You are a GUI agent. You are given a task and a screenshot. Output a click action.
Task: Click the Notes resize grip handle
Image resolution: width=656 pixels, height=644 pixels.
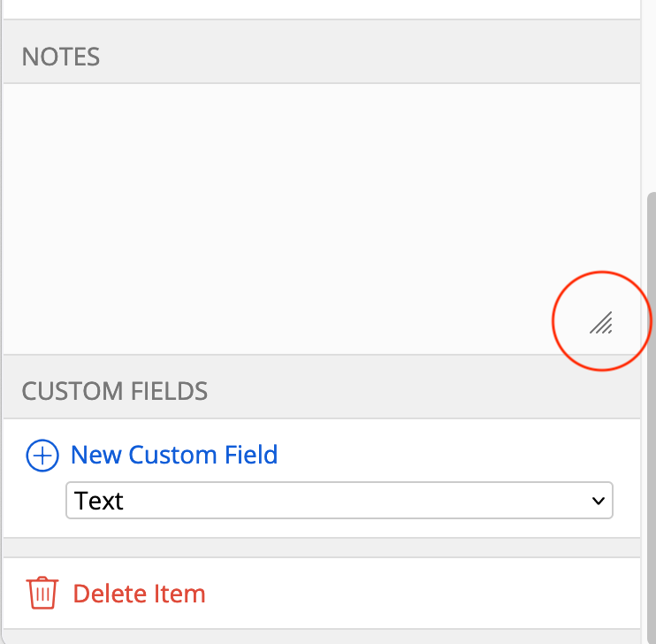coord(601,324)
